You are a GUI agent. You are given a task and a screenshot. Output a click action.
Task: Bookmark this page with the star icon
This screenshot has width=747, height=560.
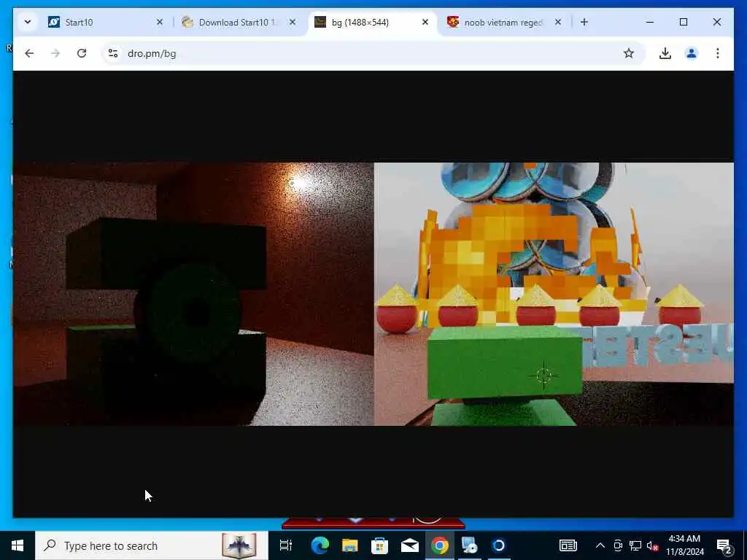coord(628,53)
